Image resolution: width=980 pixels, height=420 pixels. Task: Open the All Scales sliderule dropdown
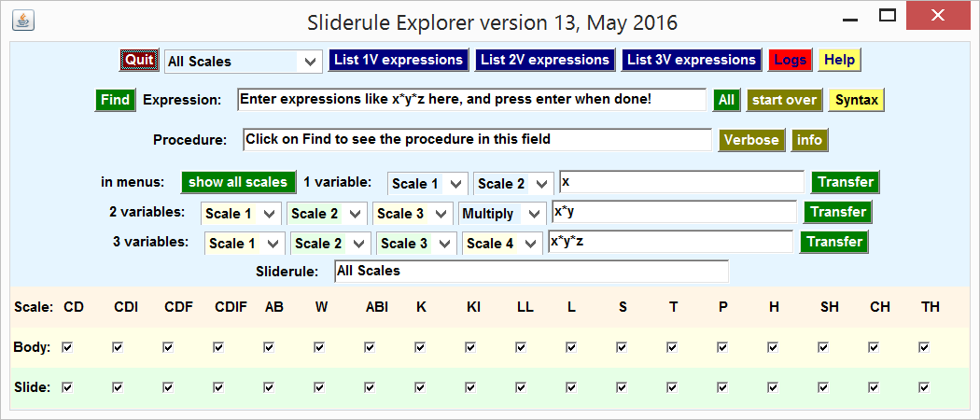click(x=242, y=62)
